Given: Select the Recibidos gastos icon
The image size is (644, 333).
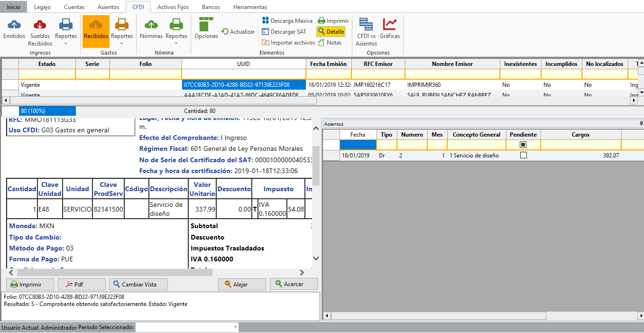Looking at the screenshot, I should tap(96, 25).
